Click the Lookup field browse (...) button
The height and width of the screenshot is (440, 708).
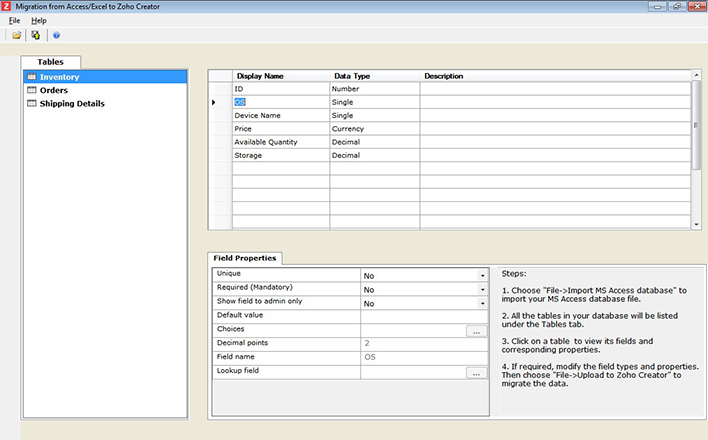coord(476,372)
